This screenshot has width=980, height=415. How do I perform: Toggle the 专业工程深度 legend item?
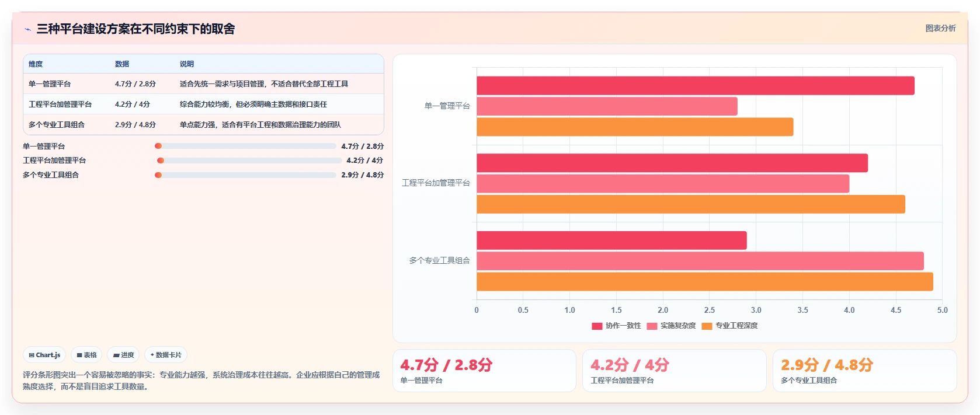coord(730,326)
